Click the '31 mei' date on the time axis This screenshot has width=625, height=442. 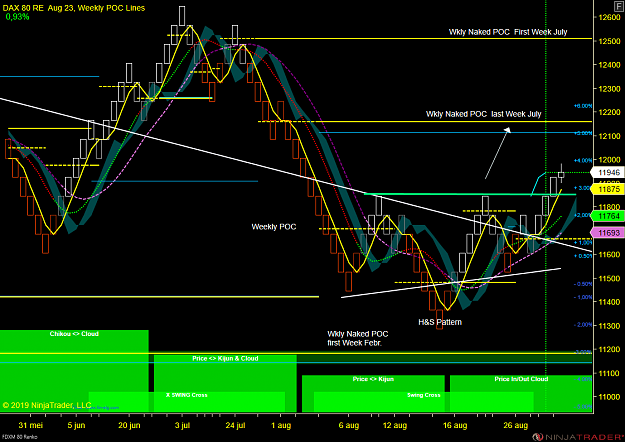[x=31, y=425]
